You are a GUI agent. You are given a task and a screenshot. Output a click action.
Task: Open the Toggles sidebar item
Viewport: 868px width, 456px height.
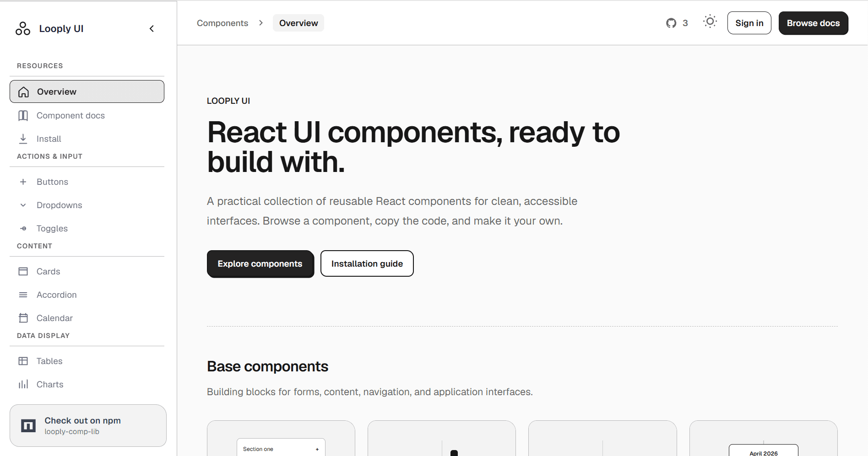[x=87, y=228]
